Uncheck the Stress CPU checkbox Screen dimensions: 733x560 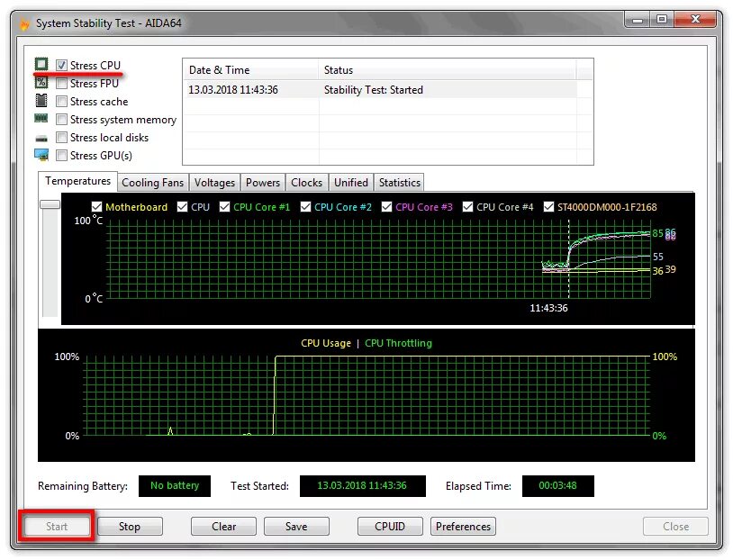coord(59,64)
